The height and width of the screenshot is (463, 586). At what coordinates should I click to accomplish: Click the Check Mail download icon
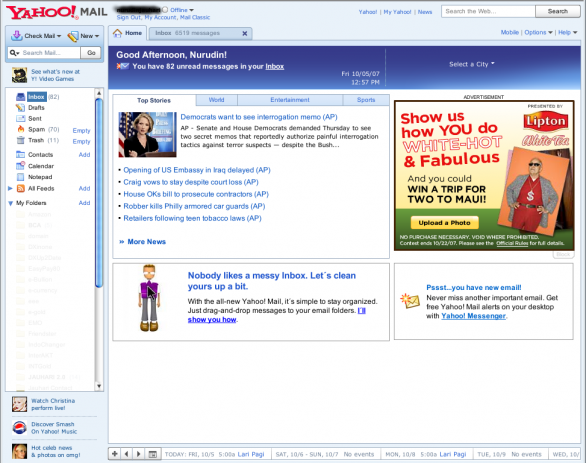pyautogui.click(x=16, y=36)
